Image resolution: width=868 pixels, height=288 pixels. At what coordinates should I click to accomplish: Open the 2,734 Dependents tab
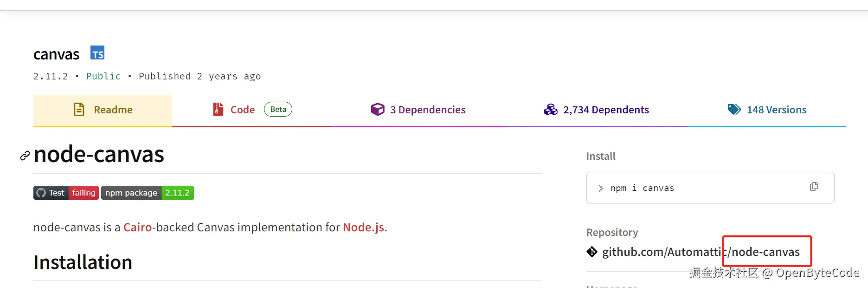(605, 110)
